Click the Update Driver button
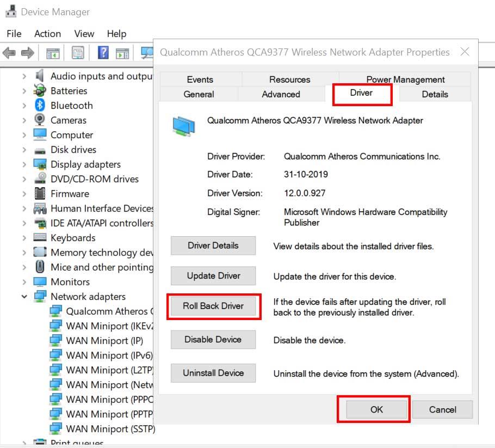The width and height of the screenshot is (495, 448). pyautogui.click(x=213, y=276)
